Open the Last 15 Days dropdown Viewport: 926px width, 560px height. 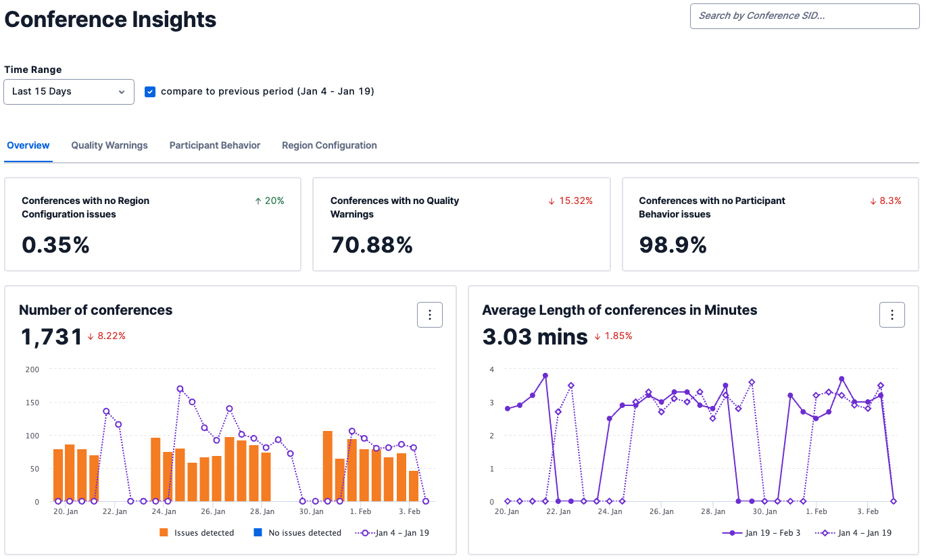pyautogui.click(x=68, y=91)
